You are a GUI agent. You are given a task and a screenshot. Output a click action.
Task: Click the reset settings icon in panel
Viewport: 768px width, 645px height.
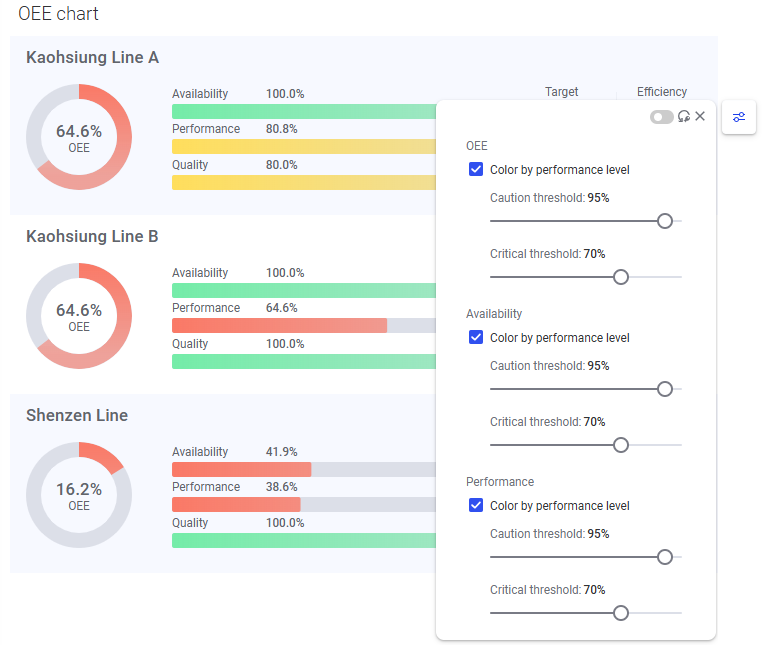684,117
